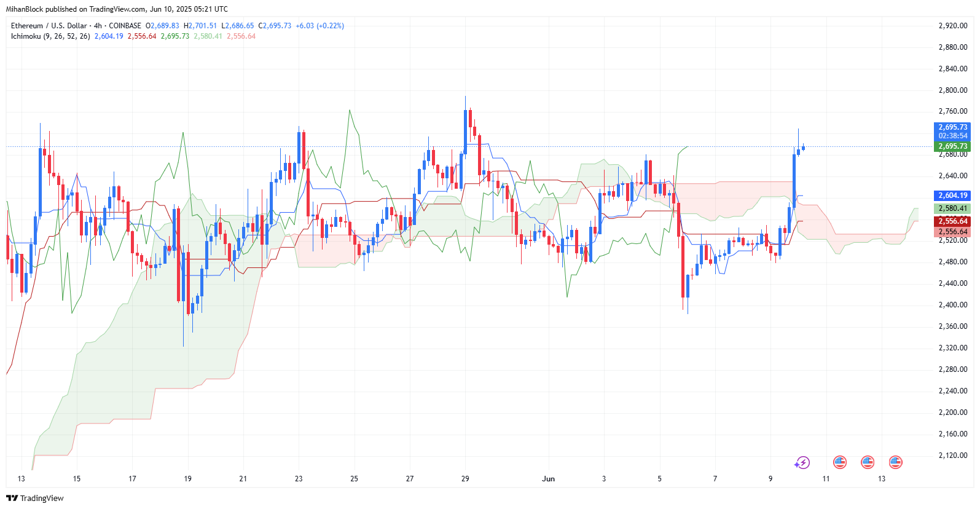Select the Ichimoku (9, 26, 52, 26) legend
The image size is (980, 509).
50,36
